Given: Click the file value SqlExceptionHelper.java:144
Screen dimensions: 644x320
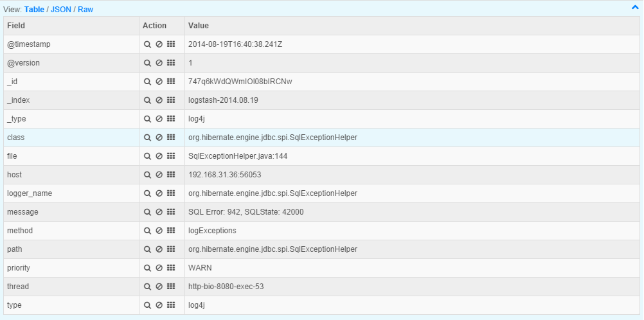Looking at the screenshot, I should click(238, 156).
